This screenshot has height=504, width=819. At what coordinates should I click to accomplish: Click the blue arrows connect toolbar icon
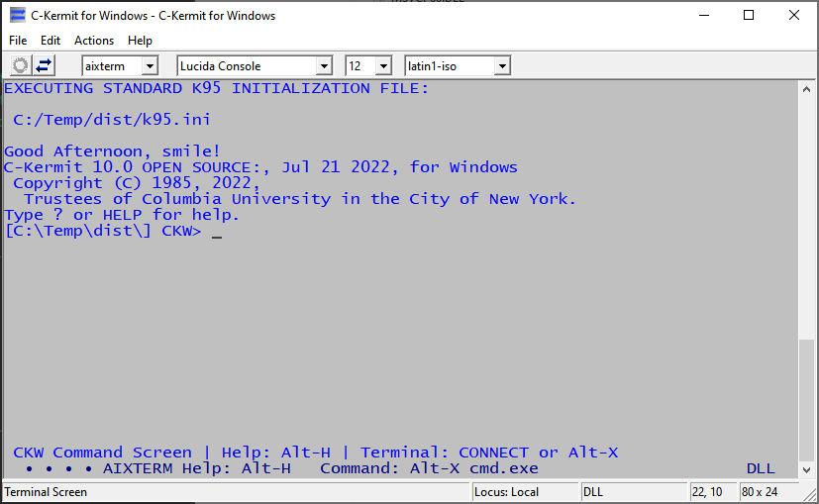[44, 65]
